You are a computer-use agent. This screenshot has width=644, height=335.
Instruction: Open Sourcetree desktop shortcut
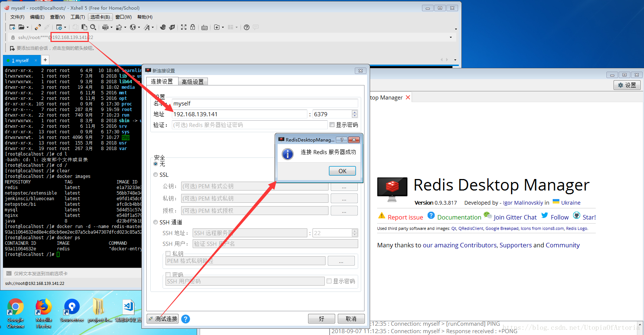(72, 310)
